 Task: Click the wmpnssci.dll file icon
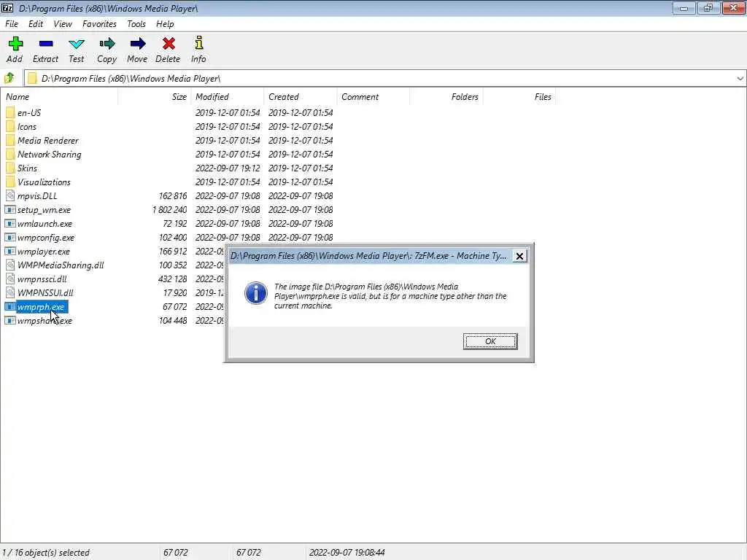click(10, 279)
